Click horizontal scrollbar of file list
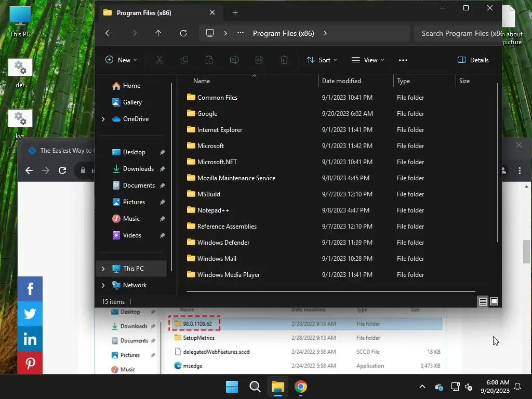This screenshot has width=532, height=399. [x=331, y=291]
